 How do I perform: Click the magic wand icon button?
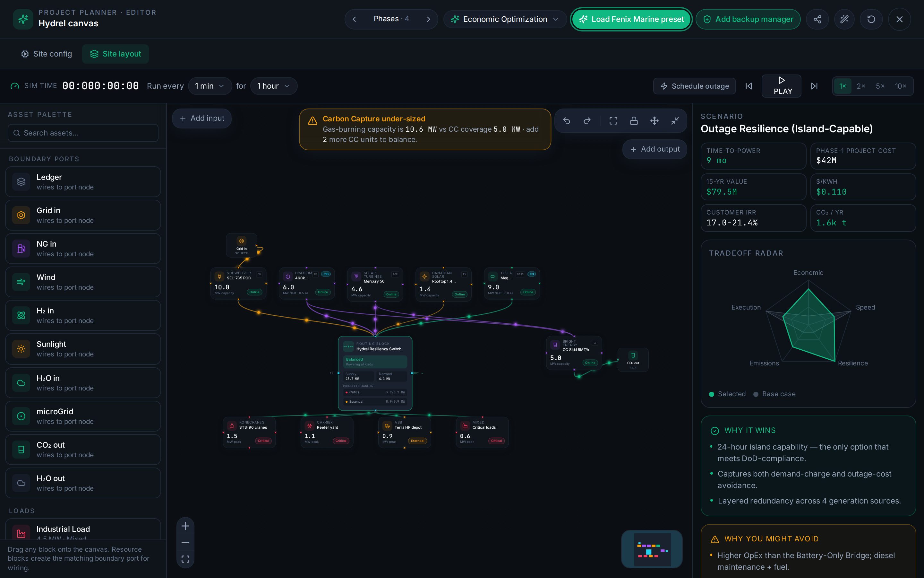pyautogui.click(x=844, y=19)
